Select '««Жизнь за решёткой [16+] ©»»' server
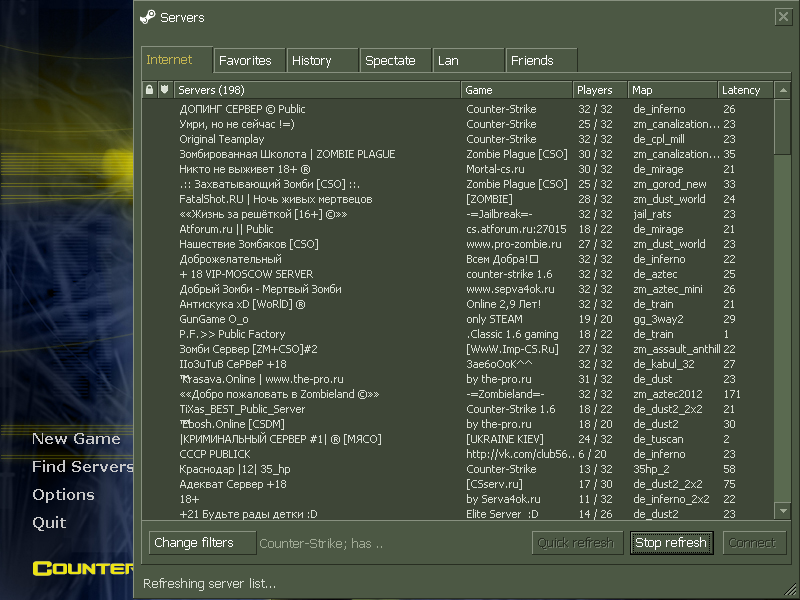The height and width of the screenshot is (600, 800). click(x=458, y=214)
